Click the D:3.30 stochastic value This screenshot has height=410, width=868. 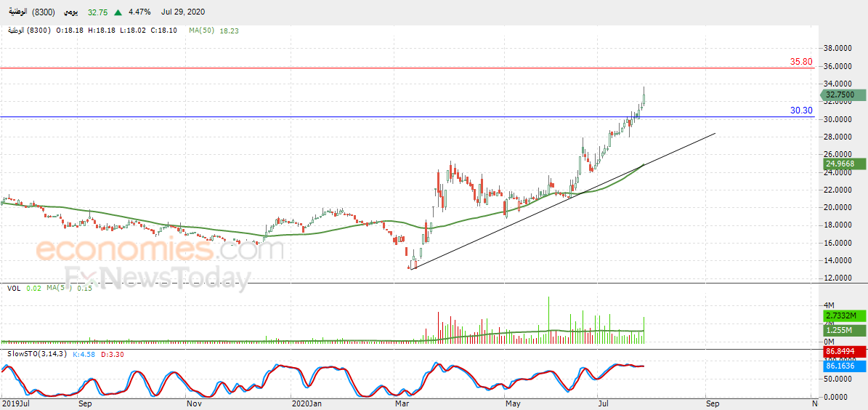(x=113, y=353)
